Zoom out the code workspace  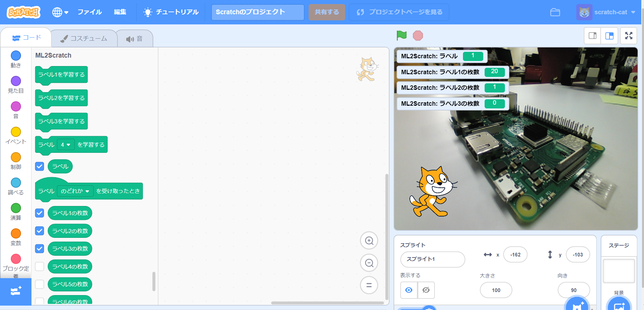click(369, 263)
